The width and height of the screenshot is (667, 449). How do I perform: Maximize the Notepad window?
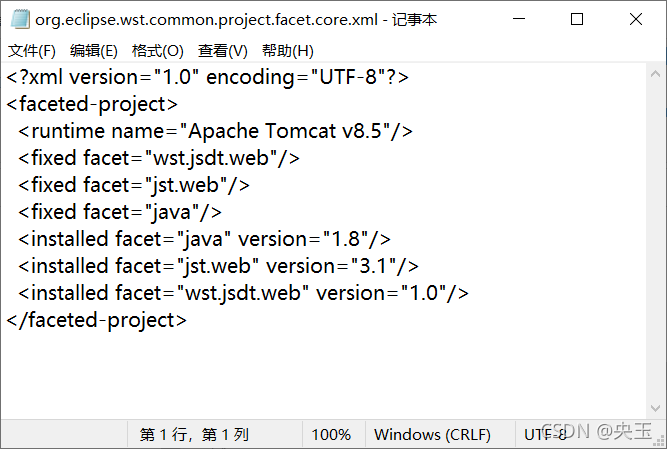pos(577,19)
